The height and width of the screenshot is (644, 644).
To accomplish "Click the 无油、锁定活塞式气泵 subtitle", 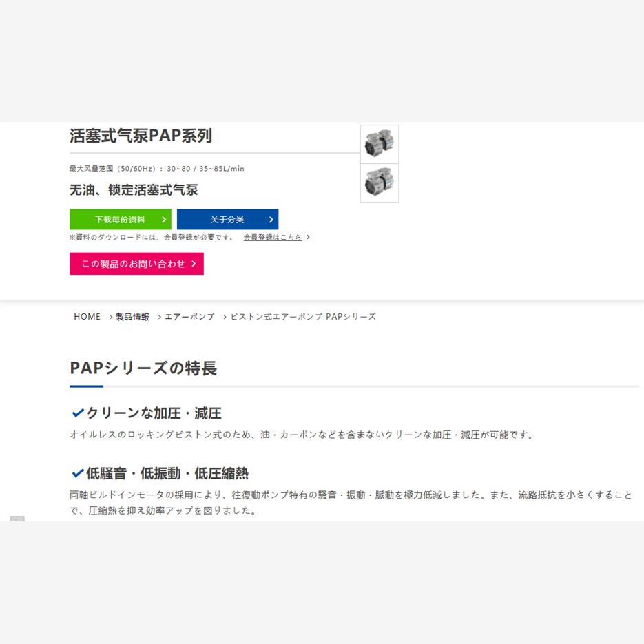I will tap(134, 190).
